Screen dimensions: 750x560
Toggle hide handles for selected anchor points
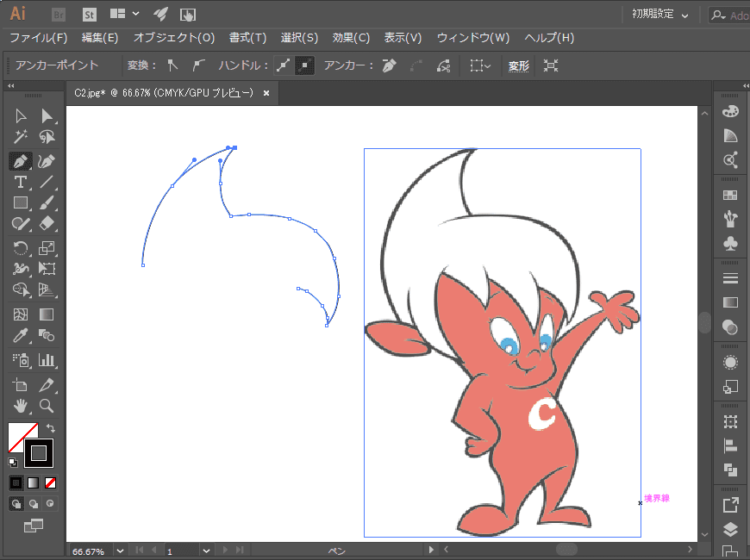(x=304, y=65)
